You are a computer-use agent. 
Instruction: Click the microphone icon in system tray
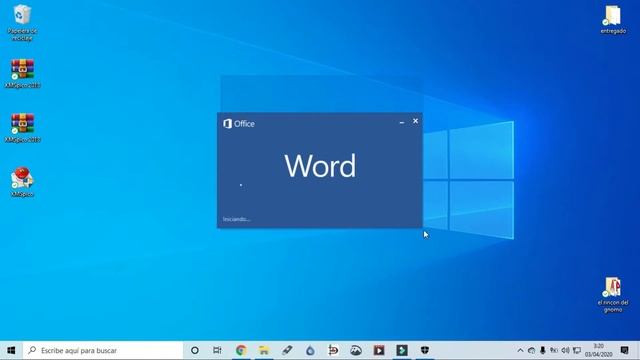pyautogui.click(x=542, y=350)
